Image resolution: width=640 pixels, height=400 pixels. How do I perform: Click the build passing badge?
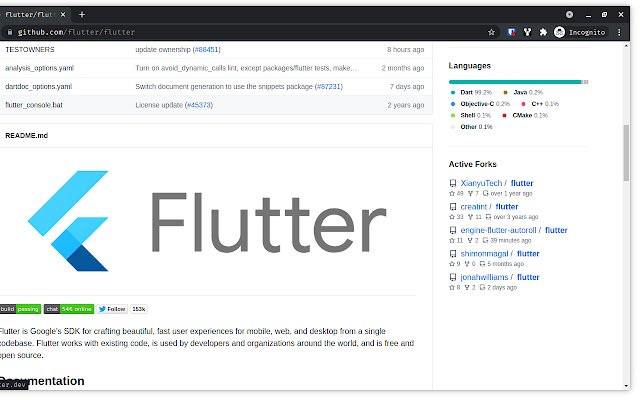coord(20,309)
